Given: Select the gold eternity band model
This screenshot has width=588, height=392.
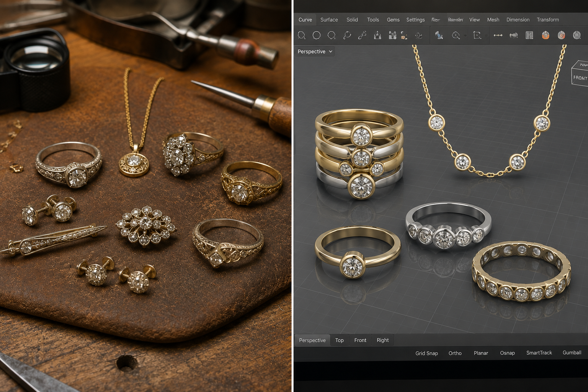Looking at the screenshot, I should 521,271.
